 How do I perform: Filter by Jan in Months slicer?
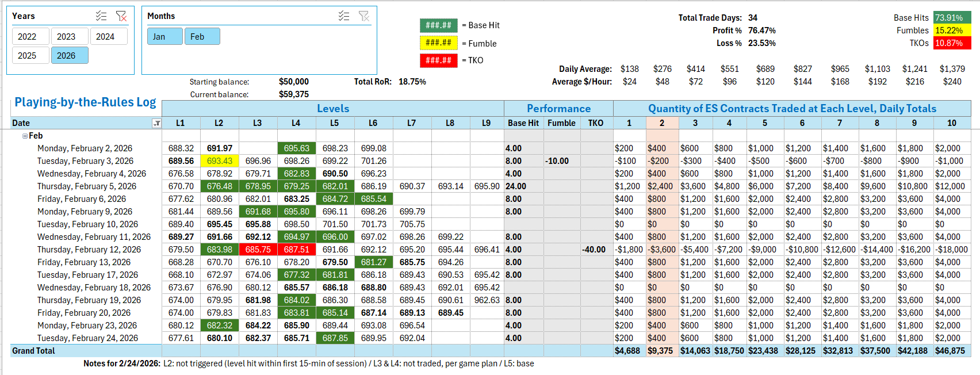pyautogui.click(x=159, y=36)
